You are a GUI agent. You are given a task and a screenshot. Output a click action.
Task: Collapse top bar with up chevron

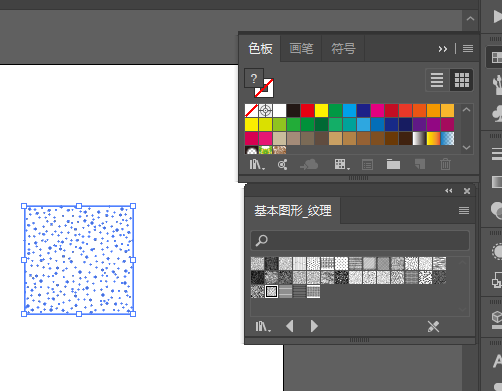pos(470,19)
